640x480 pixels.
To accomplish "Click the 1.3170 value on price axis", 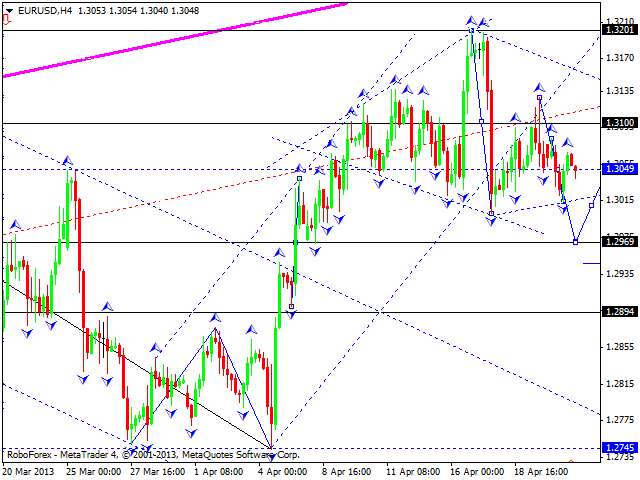I will (x=618, y=58).
